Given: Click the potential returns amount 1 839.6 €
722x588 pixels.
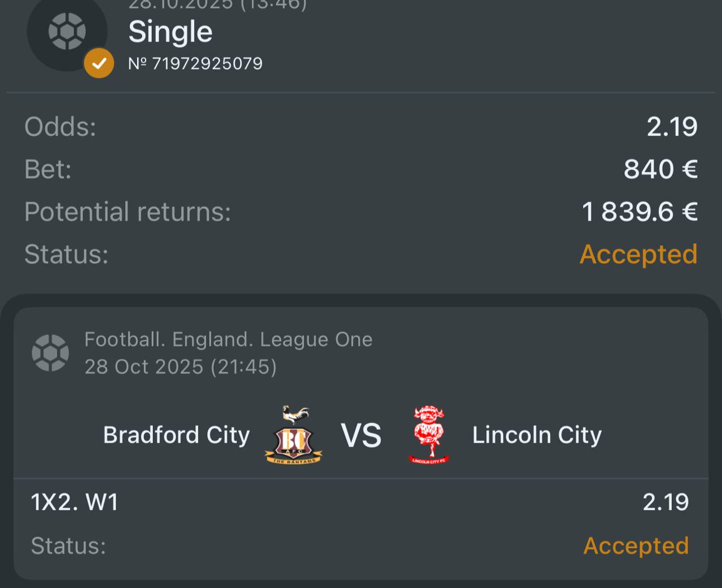Looking at the screenshot, I should point(640,212).
